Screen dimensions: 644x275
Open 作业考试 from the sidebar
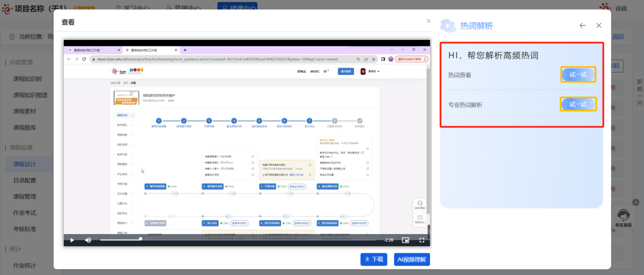pyautogui.click(x=25, y=213)
